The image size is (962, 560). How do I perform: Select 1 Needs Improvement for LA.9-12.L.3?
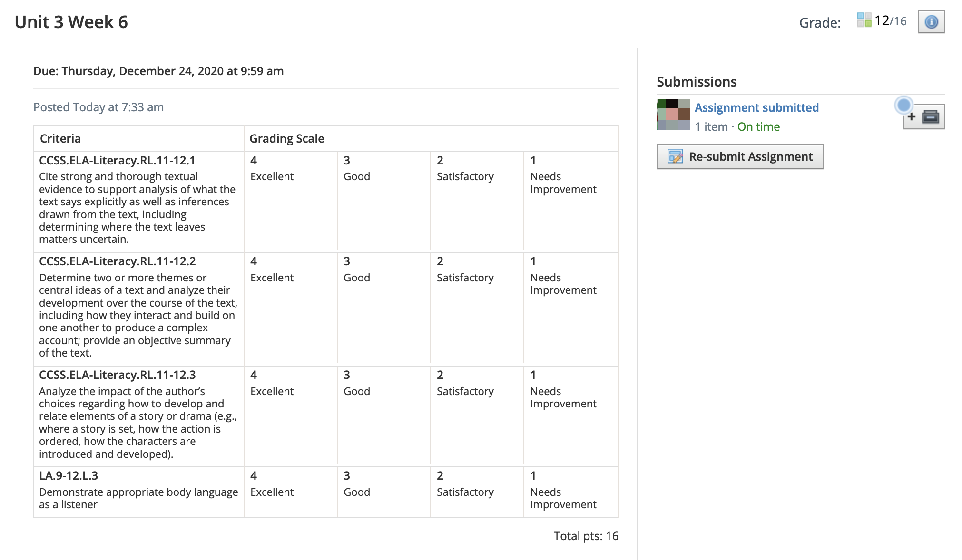(570, 492)
